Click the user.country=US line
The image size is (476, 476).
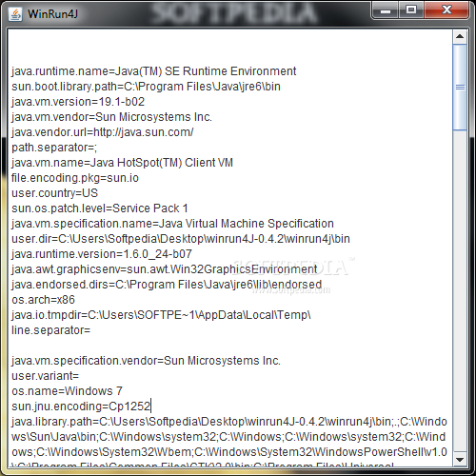[x=55, y=193]
